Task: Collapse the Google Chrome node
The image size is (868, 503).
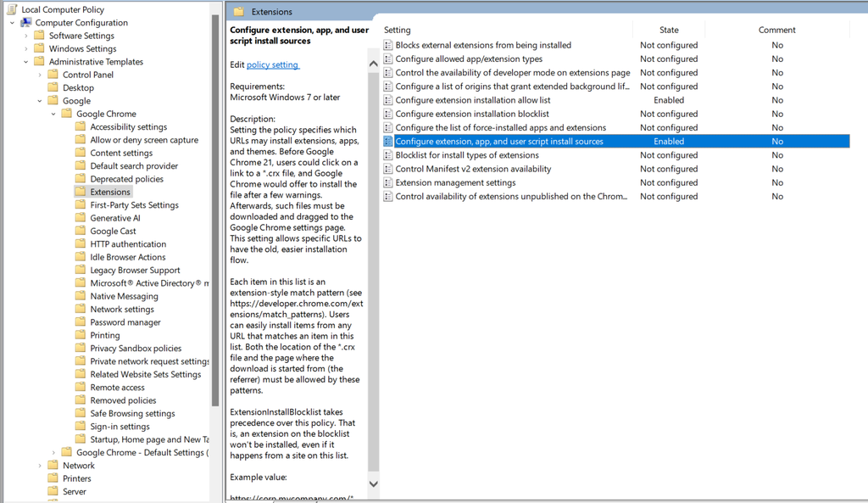Action: (x=53, y=115)
